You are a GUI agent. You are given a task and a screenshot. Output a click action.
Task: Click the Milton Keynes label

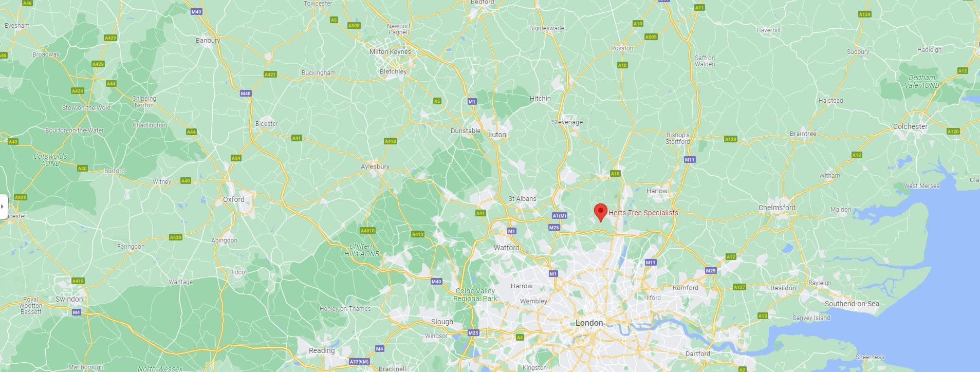click(x=390, y=52)
